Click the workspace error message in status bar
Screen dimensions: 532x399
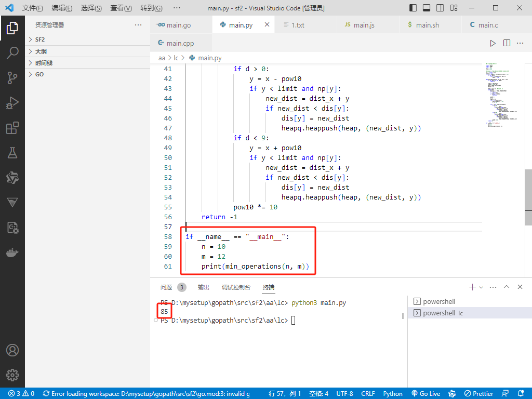pyautogui.click(x=147, y=393)
